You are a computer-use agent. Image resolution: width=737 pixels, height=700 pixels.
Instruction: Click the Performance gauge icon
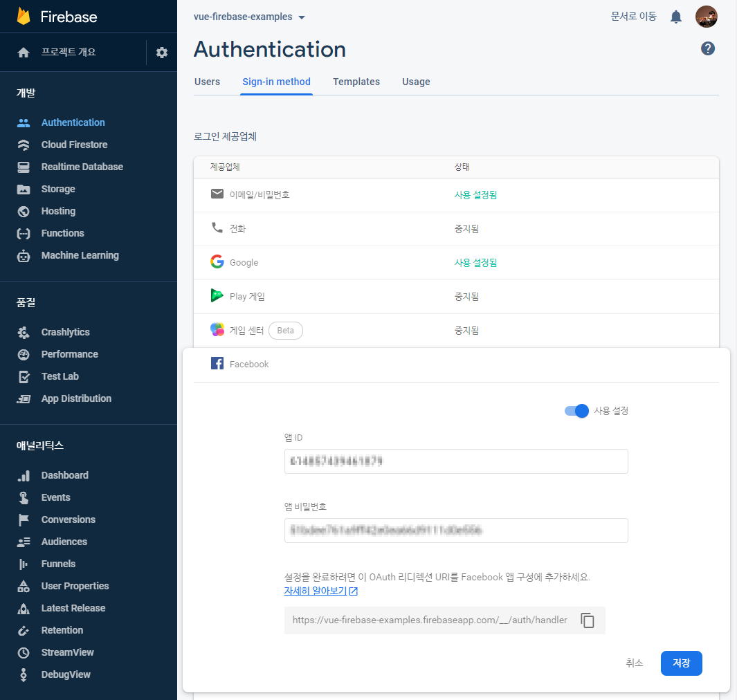24,354
